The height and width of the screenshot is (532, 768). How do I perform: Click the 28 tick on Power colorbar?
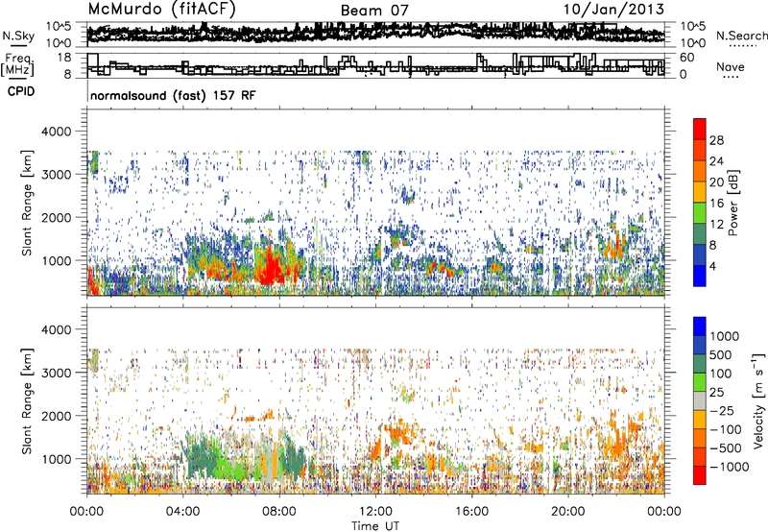[716, 140]
